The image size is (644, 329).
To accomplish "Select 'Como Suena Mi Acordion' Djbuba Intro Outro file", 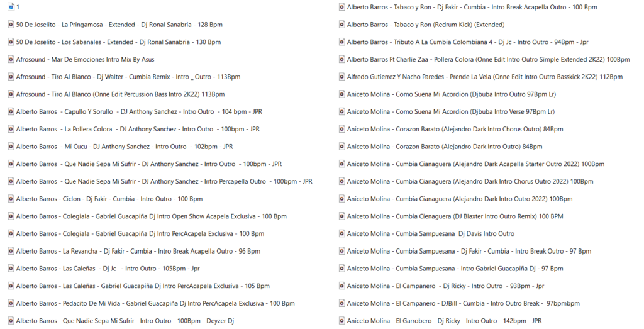I will (452, 94).
